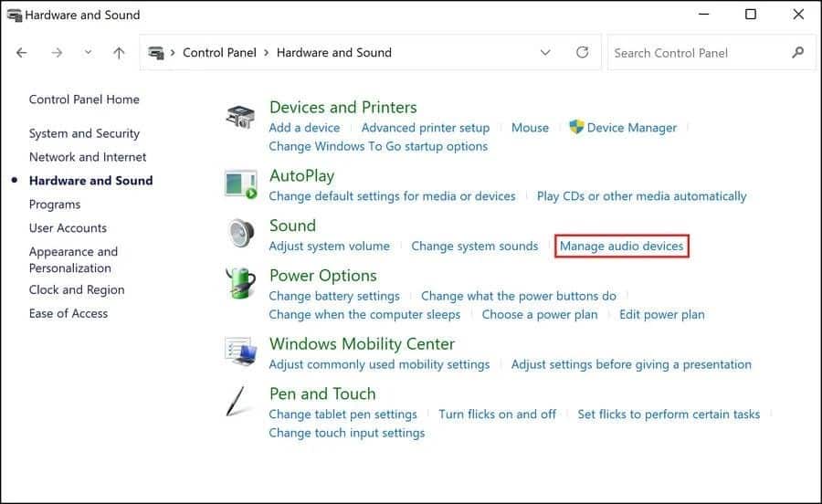Open the Power Options heading
This screenshot has height=504, width=822.
323,276
